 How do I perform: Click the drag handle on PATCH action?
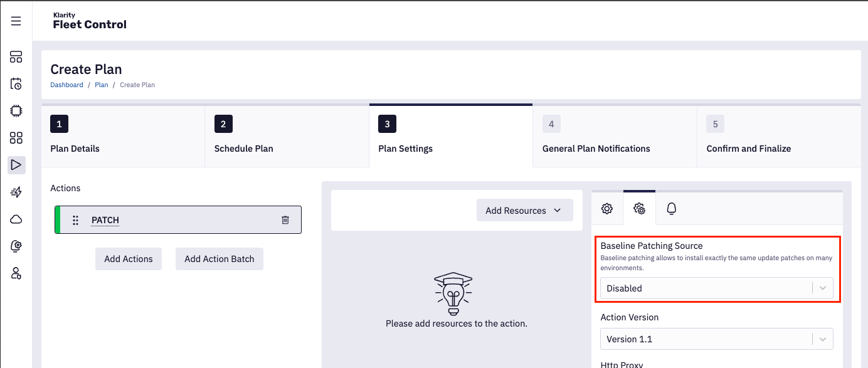(75, 220)
